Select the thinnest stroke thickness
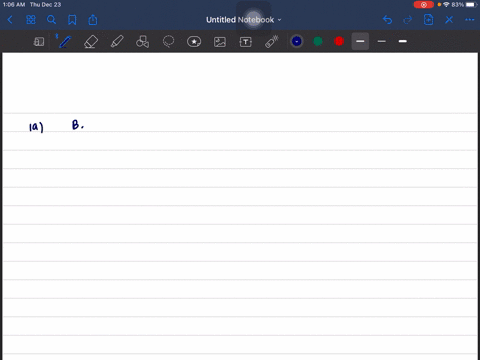This screenshot has height=360, width=480. pyautogui.click(x=382, y=41)
